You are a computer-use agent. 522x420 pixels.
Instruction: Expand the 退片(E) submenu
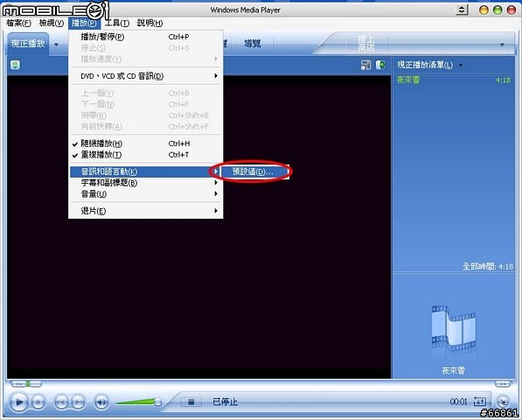click(x=146, y=211)
